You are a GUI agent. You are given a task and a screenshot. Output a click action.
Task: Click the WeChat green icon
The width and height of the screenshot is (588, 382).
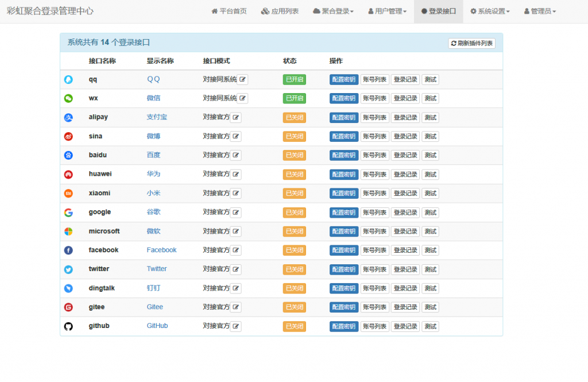click(x=68, y=98)
